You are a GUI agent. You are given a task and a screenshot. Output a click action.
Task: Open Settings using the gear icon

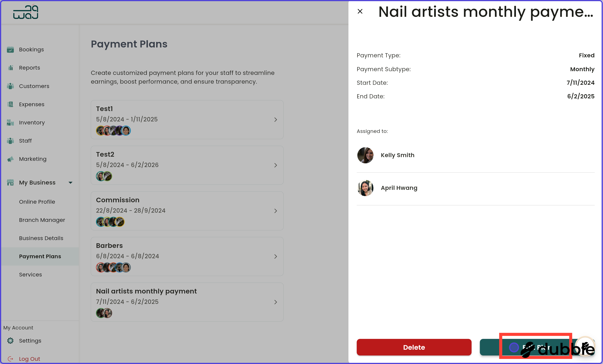click(x=10, y=341)
